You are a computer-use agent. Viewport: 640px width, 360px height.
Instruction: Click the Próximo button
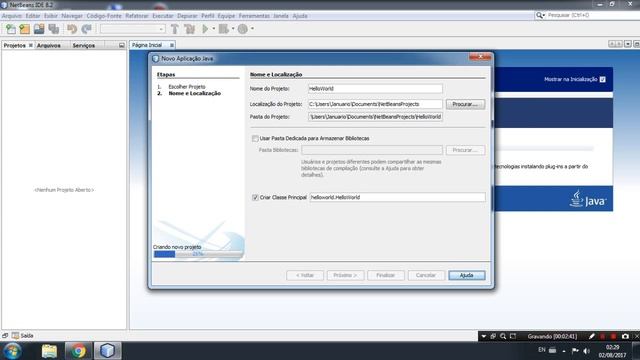tap(345, 276)
